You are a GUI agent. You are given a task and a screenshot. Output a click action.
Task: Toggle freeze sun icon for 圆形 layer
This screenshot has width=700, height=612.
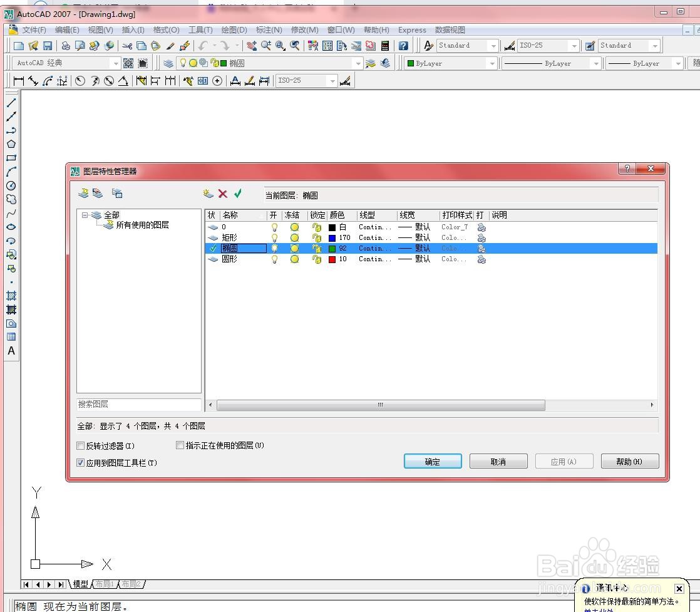tap(295, 259)
